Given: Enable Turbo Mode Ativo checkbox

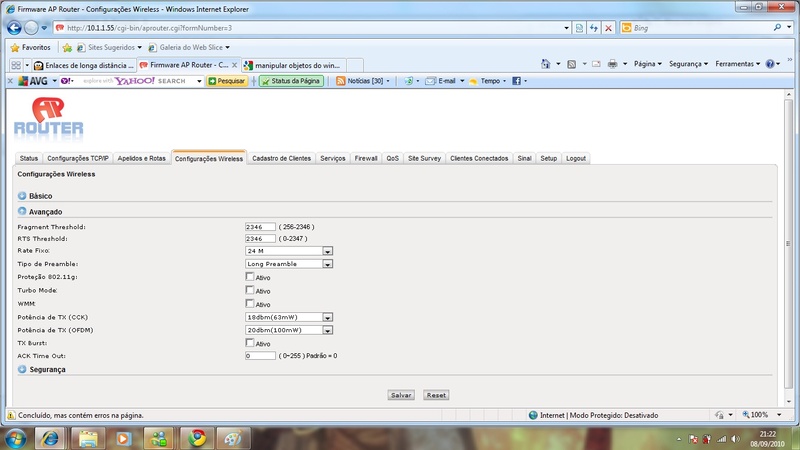Looking at the screenshot, I should point(249,290).
